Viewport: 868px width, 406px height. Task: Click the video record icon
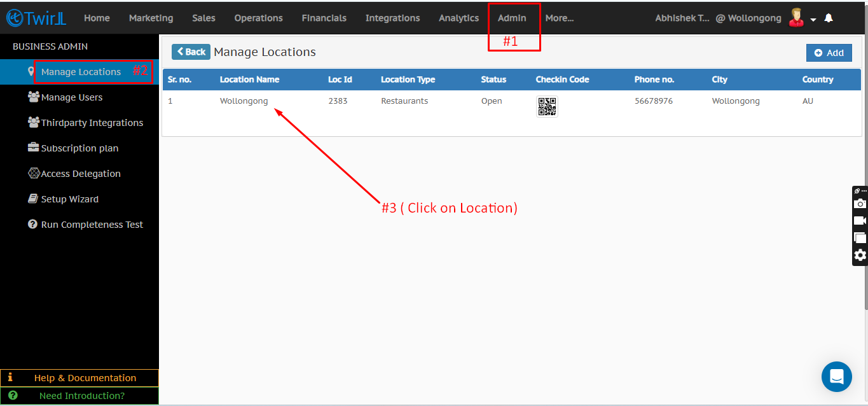860,221
